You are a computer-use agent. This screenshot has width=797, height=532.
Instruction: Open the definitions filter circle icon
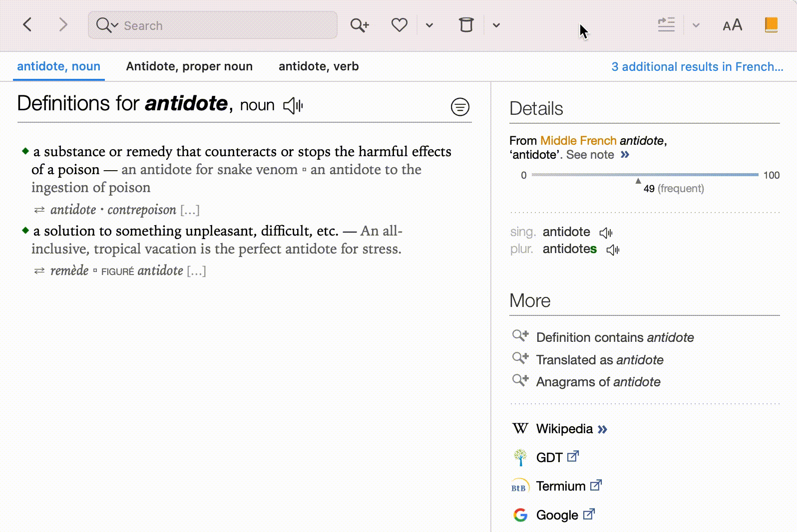tap(460, 107)
